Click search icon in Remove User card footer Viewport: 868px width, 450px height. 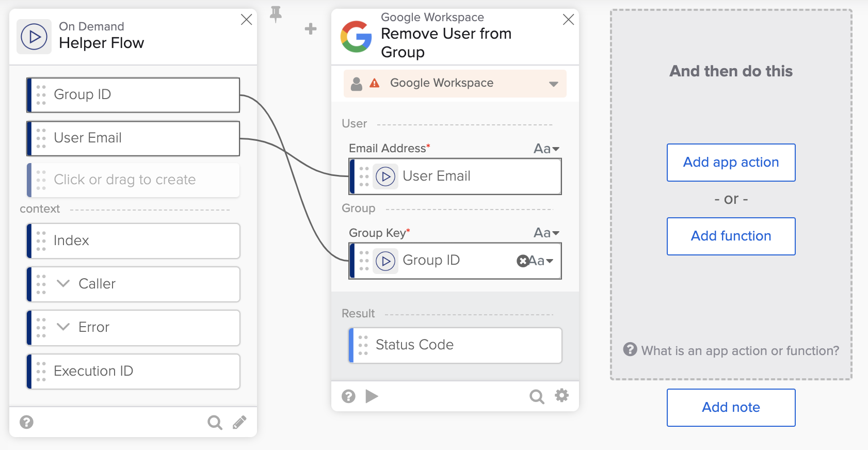[x=537, y=396]
